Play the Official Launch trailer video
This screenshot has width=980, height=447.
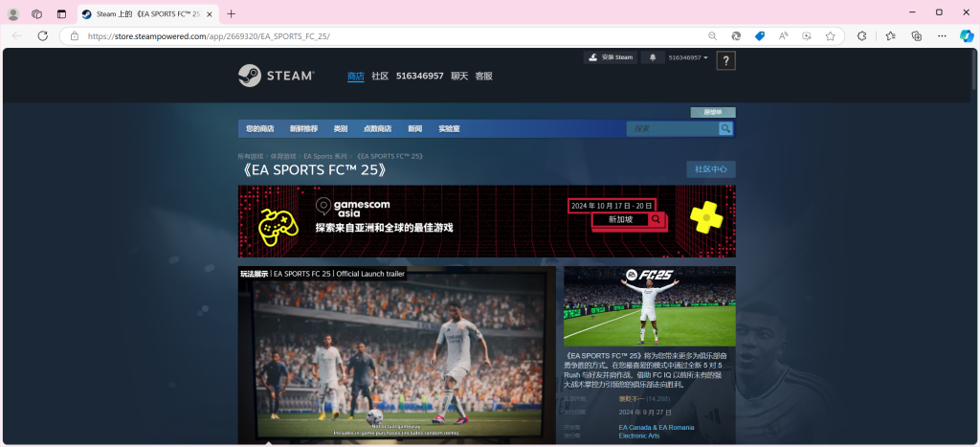(x=397, y=358)
